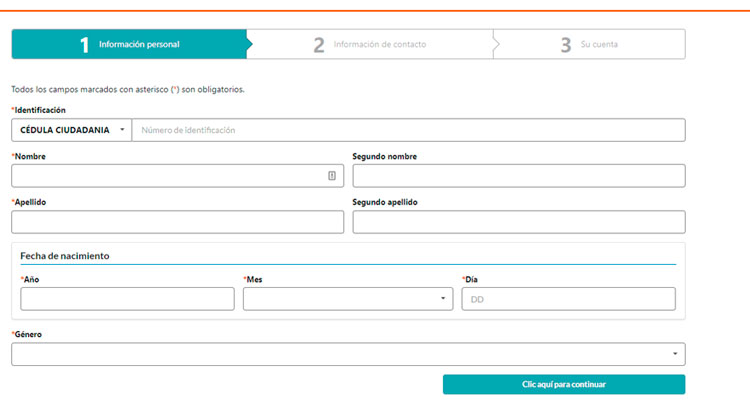The width and height of the screenshot is (750, 400).
Task: Go to the Su cuenta step
Action: [x=599, y=44]
